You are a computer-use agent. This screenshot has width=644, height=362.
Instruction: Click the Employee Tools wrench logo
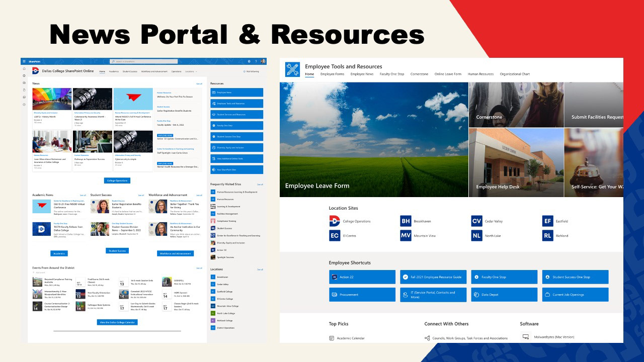tap(292, 69)
